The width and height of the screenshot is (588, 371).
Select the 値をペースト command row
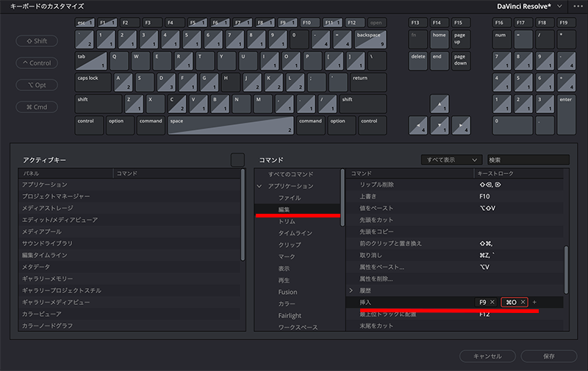click(x=455, y=208)
